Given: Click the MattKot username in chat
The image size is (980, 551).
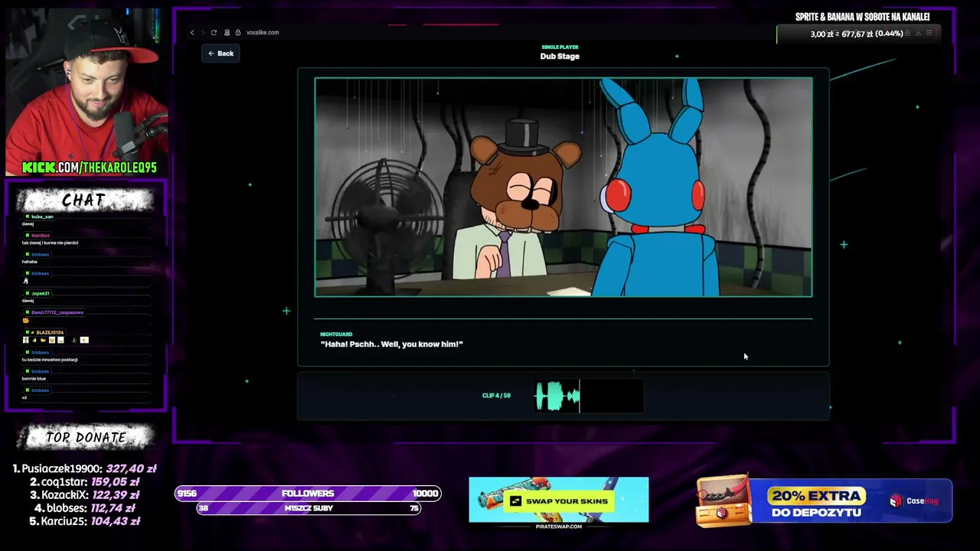Looking at the screenshot, I should (41, 236).
